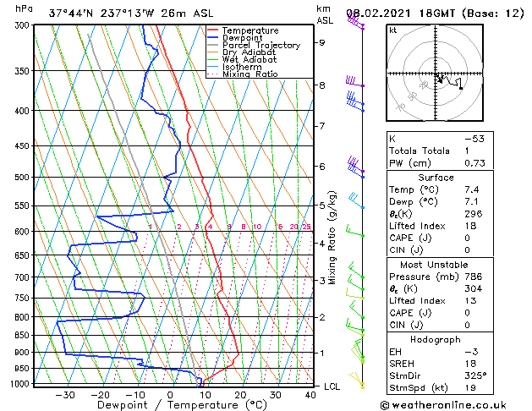Click the Dewpoint / Temperature (°C) axis title
Viewport: 532px width, 411px height.
(182, 405)
